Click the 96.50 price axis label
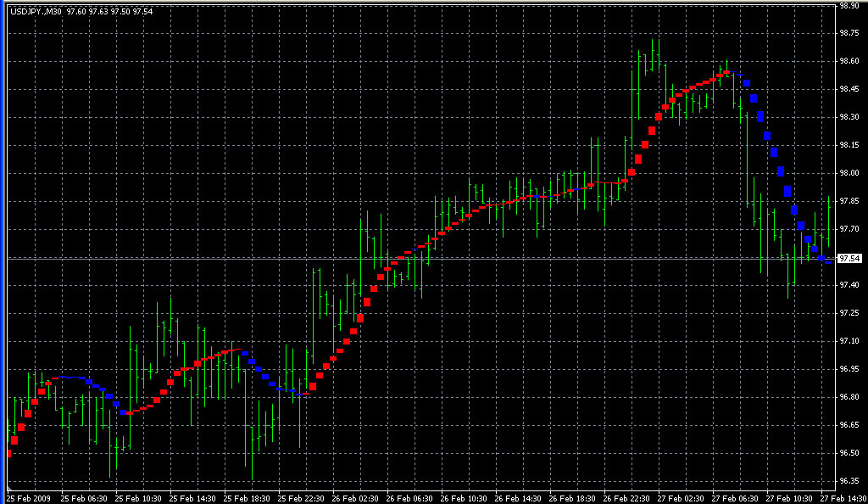868x504 pixels. point(849,453)
